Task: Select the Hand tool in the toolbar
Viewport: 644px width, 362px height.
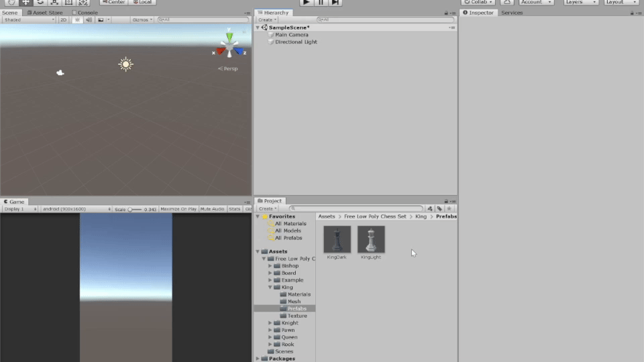Action: click(x=11, y=3)
